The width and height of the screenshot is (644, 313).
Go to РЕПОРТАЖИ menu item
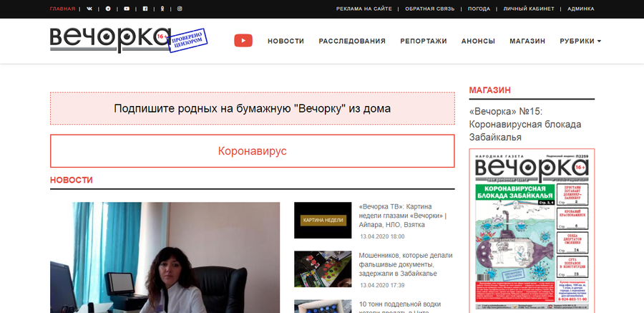click(x=424, y=41)
